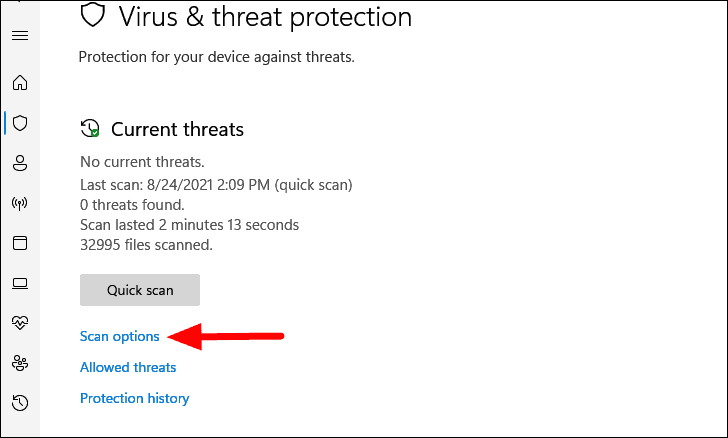Open Device performance & health heart icon
The height and width of the screenshot is (438, 728).
coord(20,323)
